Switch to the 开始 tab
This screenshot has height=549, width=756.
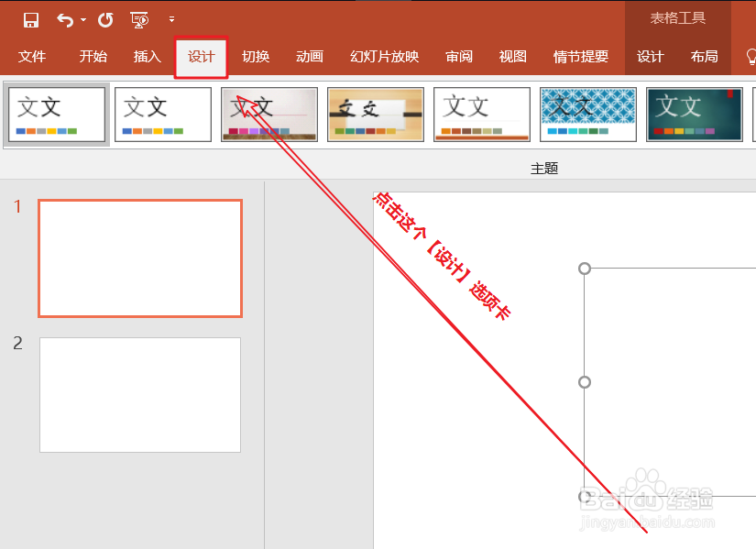(x=93, y=57)
